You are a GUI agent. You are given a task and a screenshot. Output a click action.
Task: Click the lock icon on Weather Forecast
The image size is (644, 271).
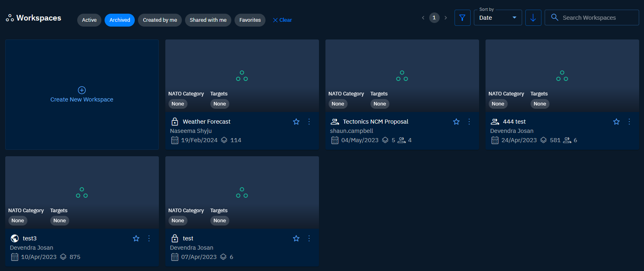pos(175,122)
